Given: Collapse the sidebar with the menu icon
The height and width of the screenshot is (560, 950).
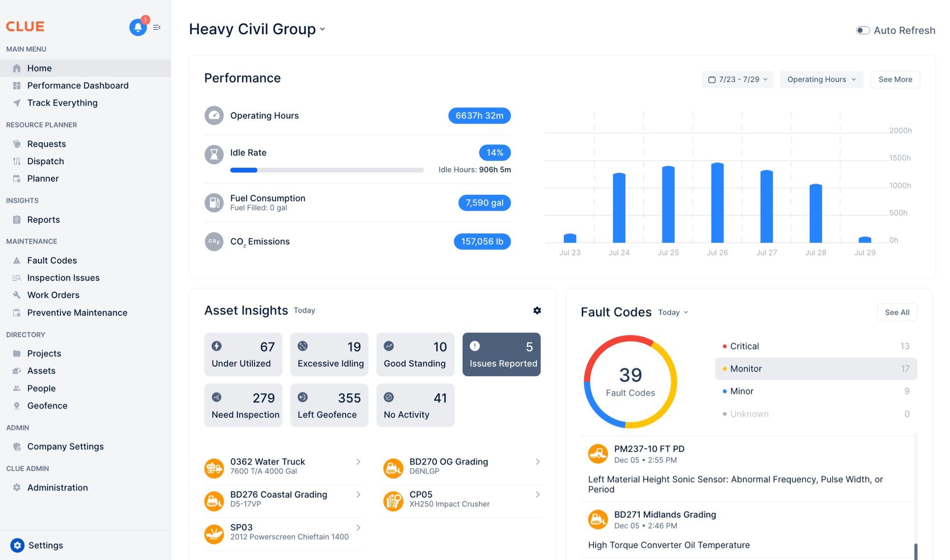Looking at the screenshot, I should tap(157, 27).
